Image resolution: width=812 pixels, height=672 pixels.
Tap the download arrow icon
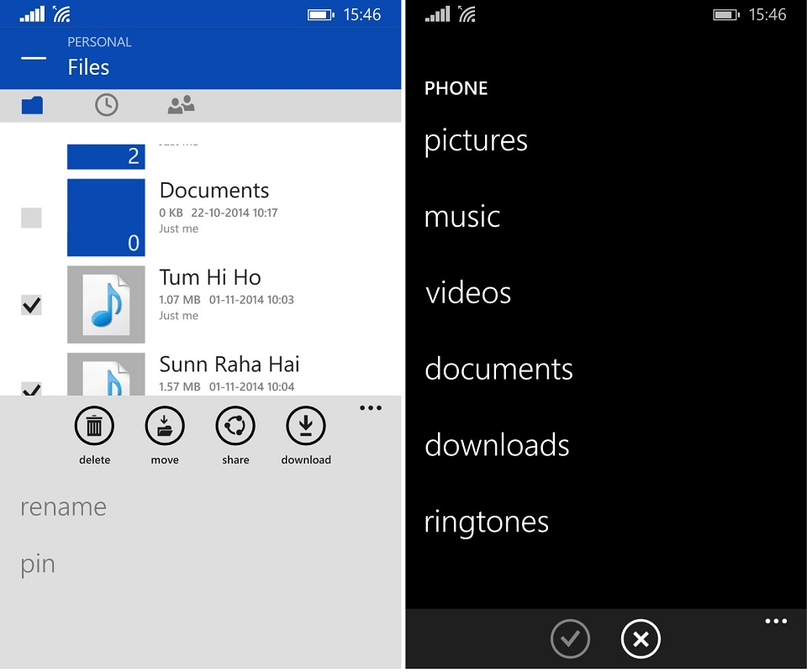(x=306, y=427)
